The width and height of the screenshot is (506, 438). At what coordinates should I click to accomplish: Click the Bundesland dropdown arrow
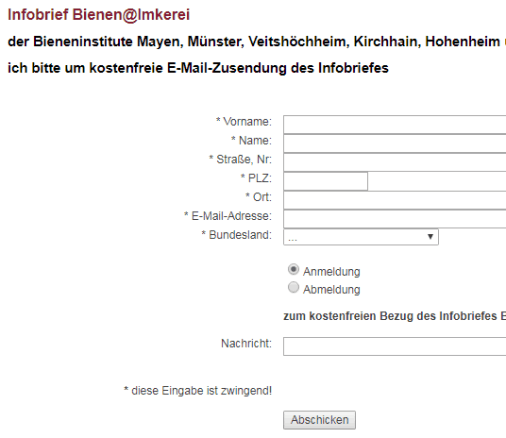pos(430,237)
